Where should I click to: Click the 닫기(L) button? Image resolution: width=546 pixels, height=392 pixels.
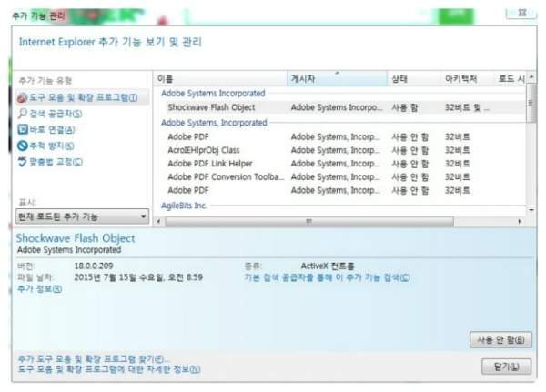(x=506, y=367)
